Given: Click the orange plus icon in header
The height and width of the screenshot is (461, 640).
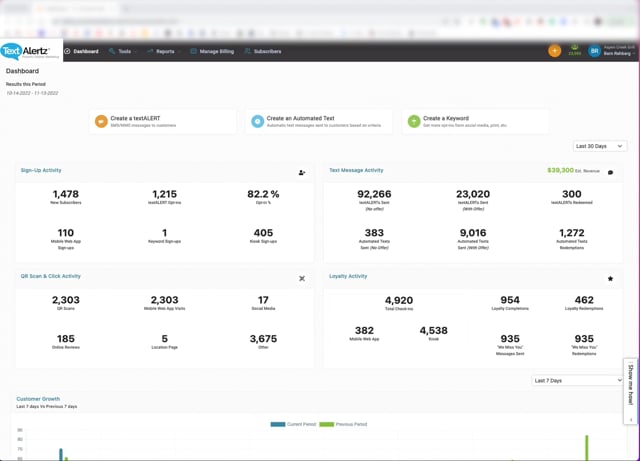Looking at the screenshot, I should (554, 51).
